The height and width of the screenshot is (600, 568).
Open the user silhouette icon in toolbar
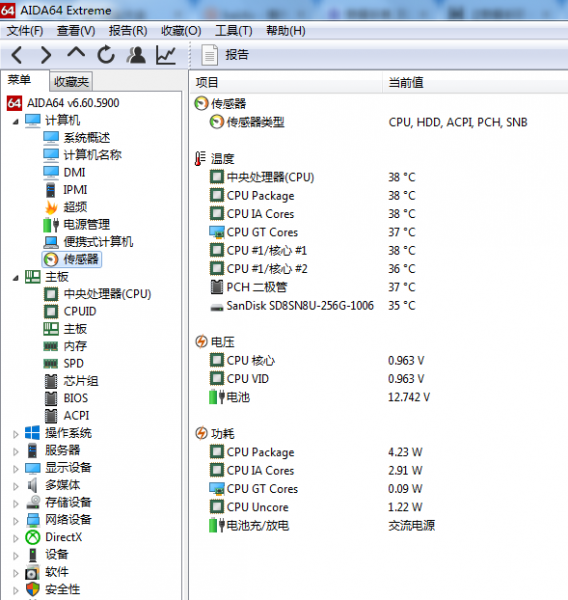point(136,55)
